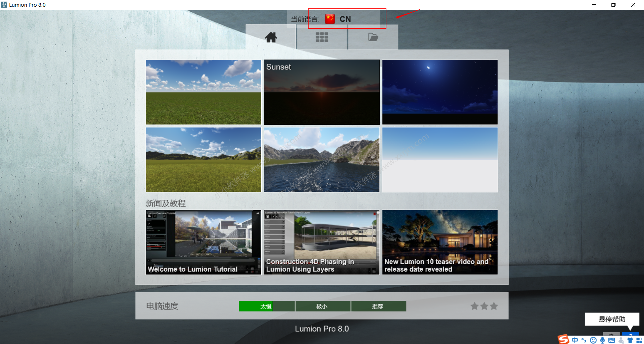Viewport: 644px width, 344px height.
Task: Click the IME user account icon
Action: point(621,340)
